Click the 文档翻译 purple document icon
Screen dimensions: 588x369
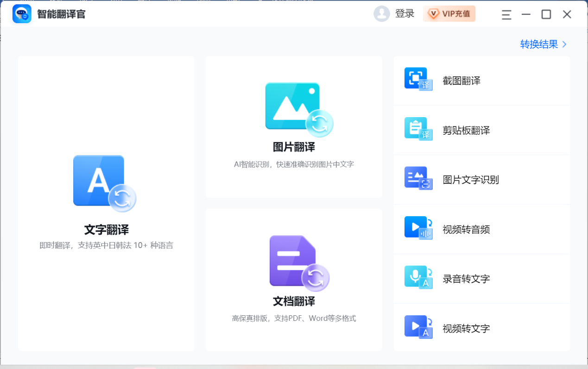coord(299,263)
